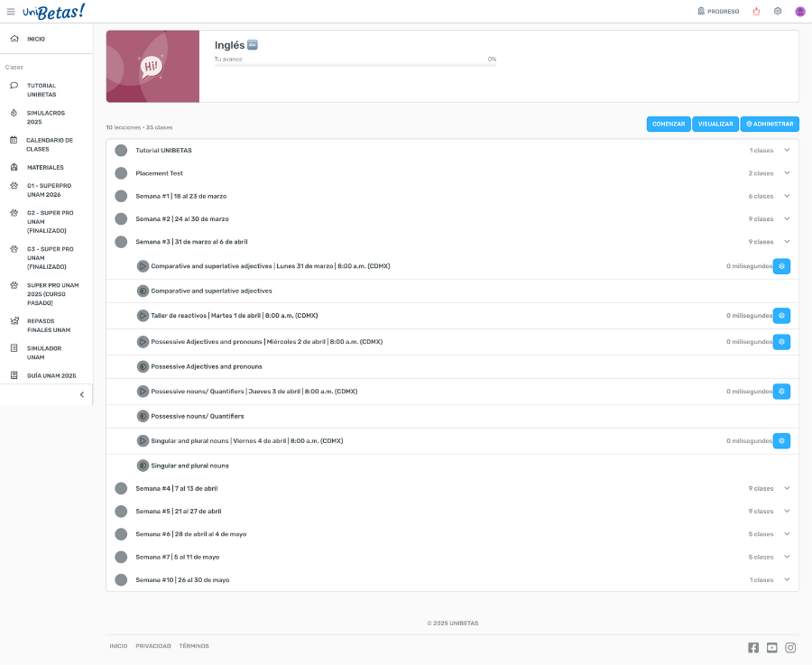Expand the Tutorial UNIBETAS chevron
812x665 pixels.
[x=787, y=151]
